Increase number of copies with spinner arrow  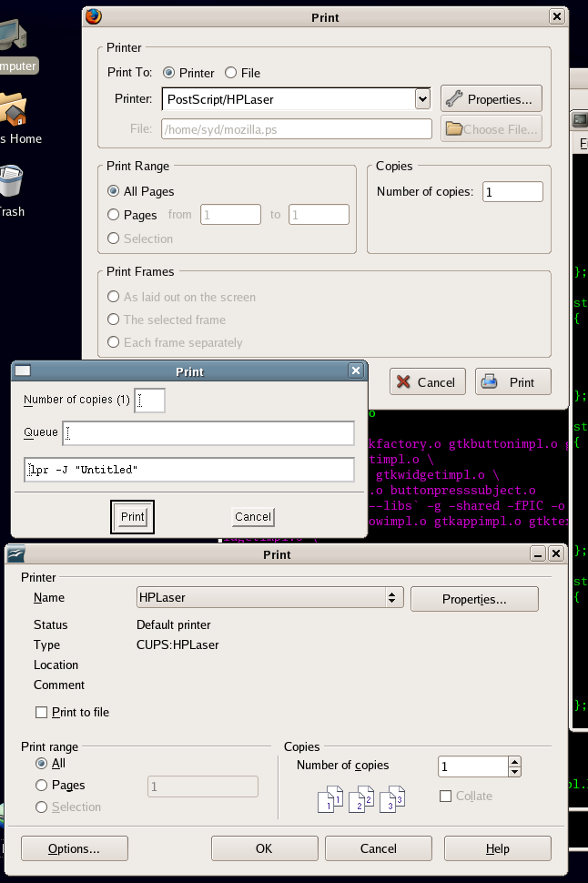(x=514, y=761)
